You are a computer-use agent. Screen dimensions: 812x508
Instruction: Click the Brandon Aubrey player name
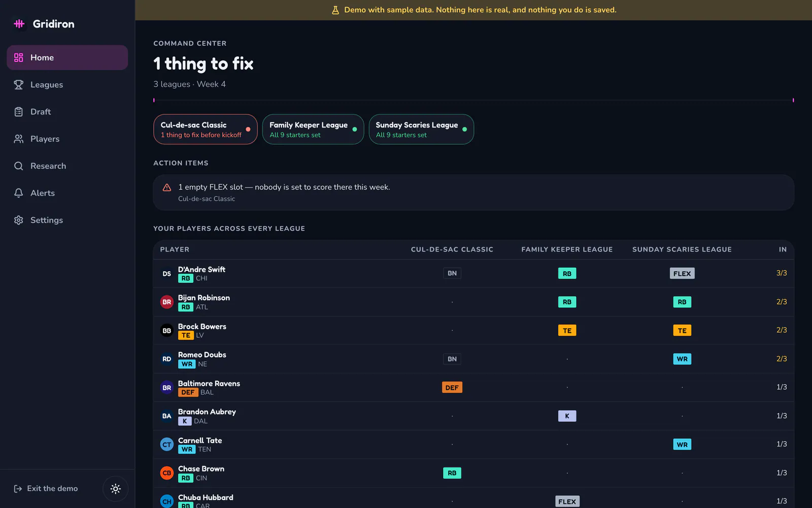click(x=207, y=412)
